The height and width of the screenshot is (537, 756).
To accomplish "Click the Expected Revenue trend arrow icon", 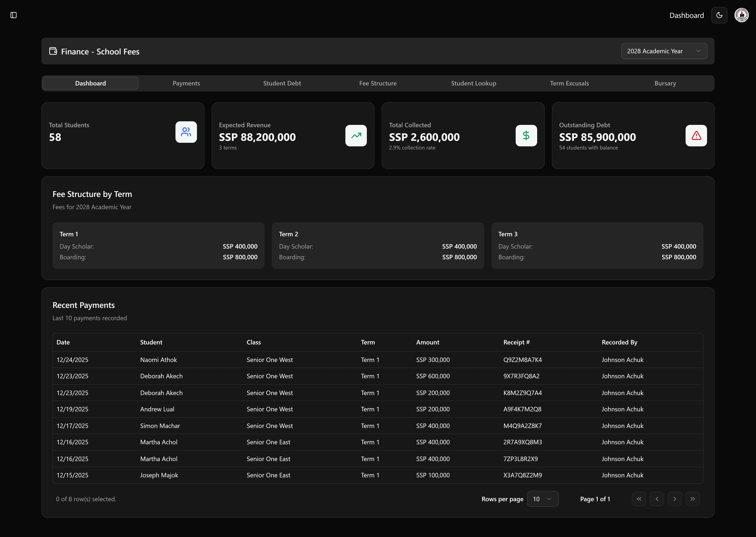I will pyautogui.click(x=356, y=136).
